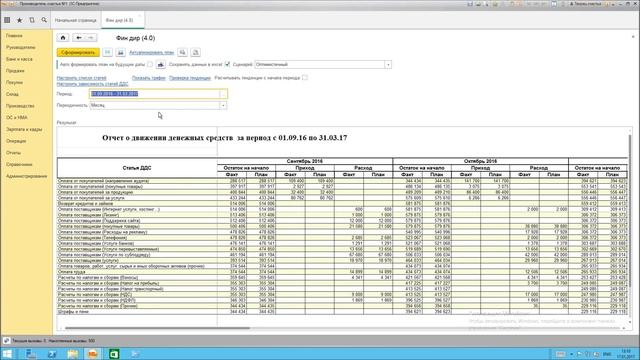Click first icon after Актуализировать план link
Screen dimensions: 640x360
(x=182, y=52)
